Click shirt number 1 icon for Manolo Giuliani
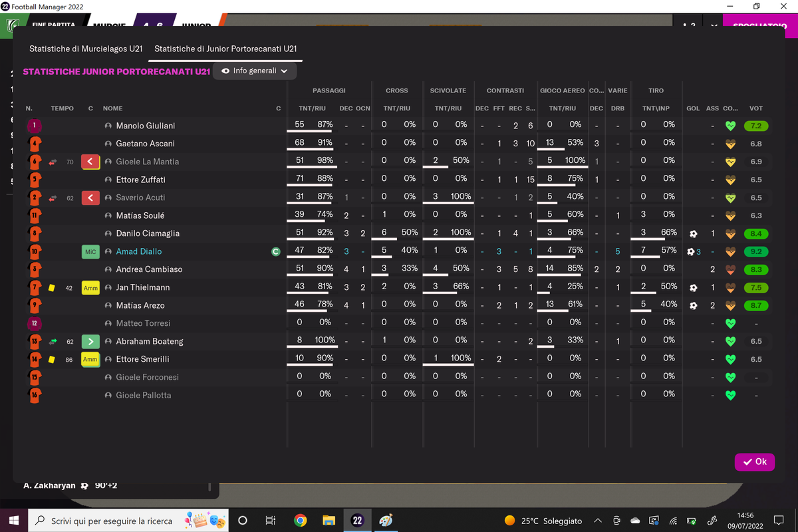The width and height of the screenshot is (798, 532). point(35,126)
